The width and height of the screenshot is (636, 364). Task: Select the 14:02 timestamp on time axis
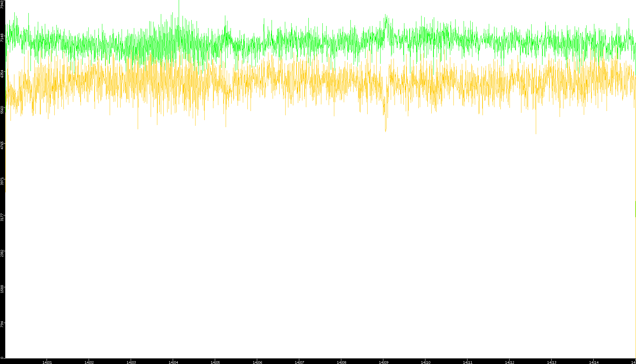pos(89,362)
